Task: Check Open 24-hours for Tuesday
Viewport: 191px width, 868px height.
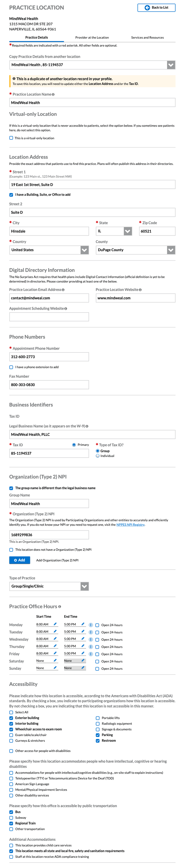Action: tap(97, 633)
